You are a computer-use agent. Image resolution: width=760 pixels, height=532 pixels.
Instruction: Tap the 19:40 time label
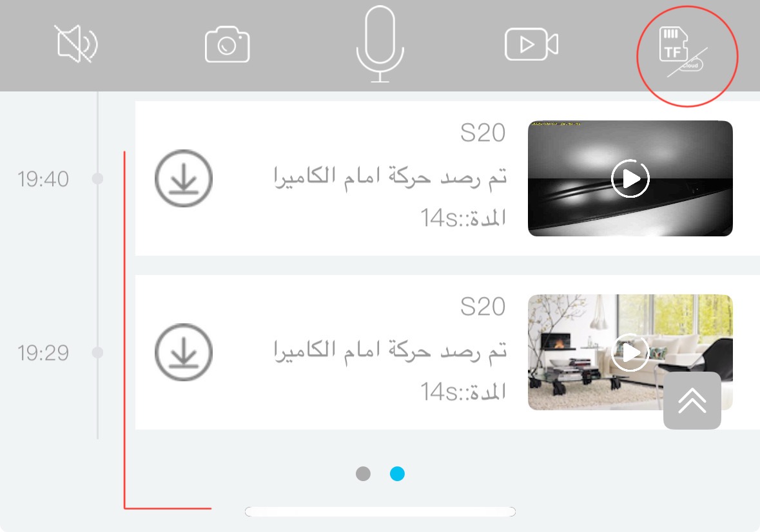(x=43, y=179)
